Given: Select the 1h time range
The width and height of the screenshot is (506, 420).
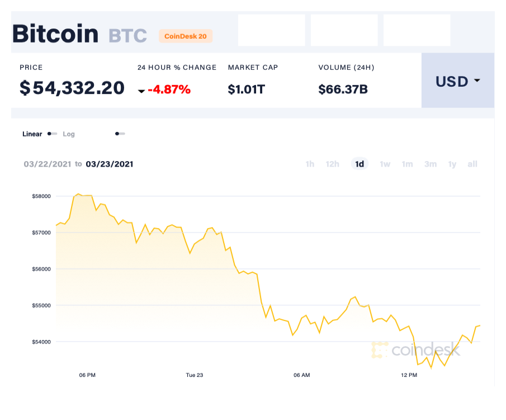Looking at the screenshot, I should point(310,164).
